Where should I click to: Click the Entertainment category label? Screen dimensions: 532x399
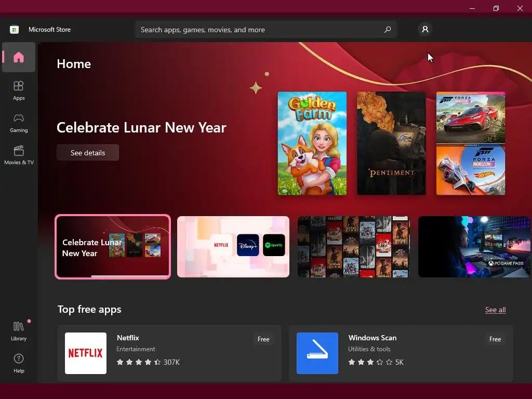tap(136, 349)
